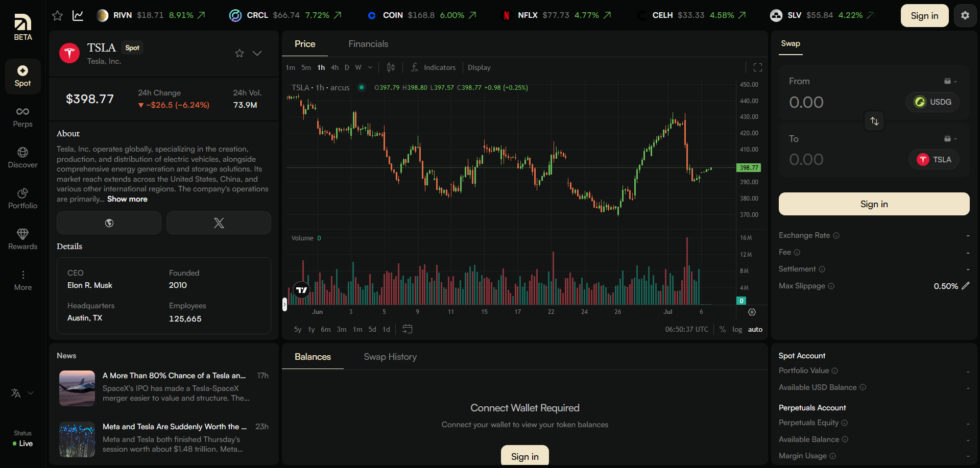980x468 pixels.
Task: Click the favorites star in top ticker bar
Action: 57,15
